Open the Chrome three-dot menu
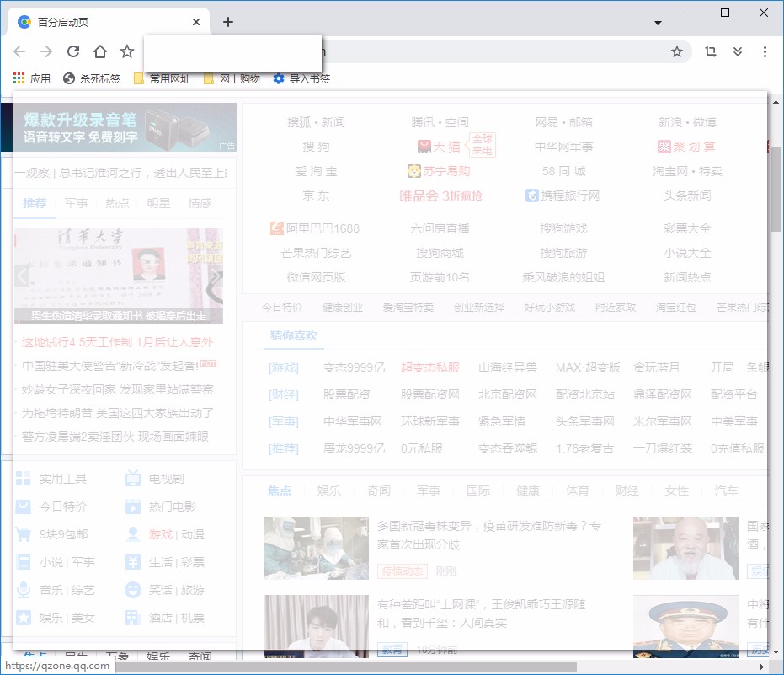 765,51
